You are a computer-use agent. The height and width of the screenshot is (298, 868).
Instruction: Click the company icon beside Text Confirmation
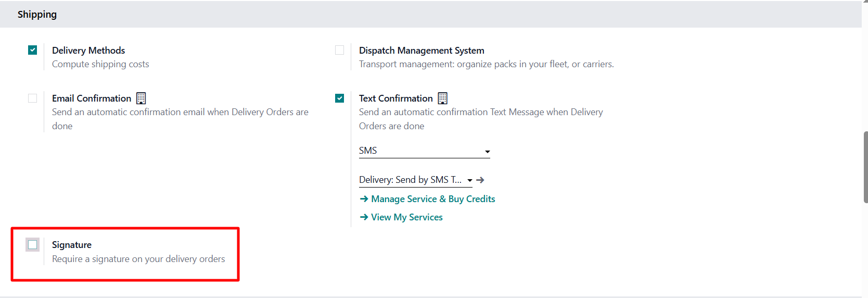pos(442,98)
